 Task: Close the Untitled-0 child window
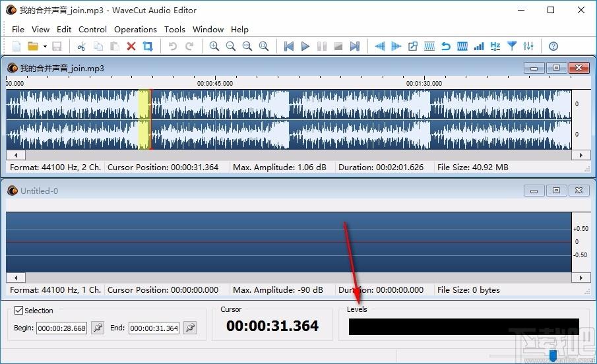click(579, 191)
